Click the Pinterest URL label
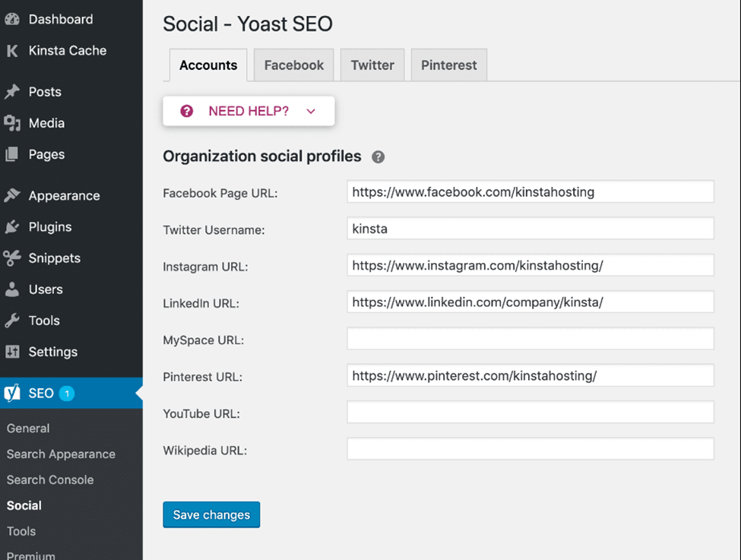This screenshot has height=560, width=741. click(x=202, y=377)
